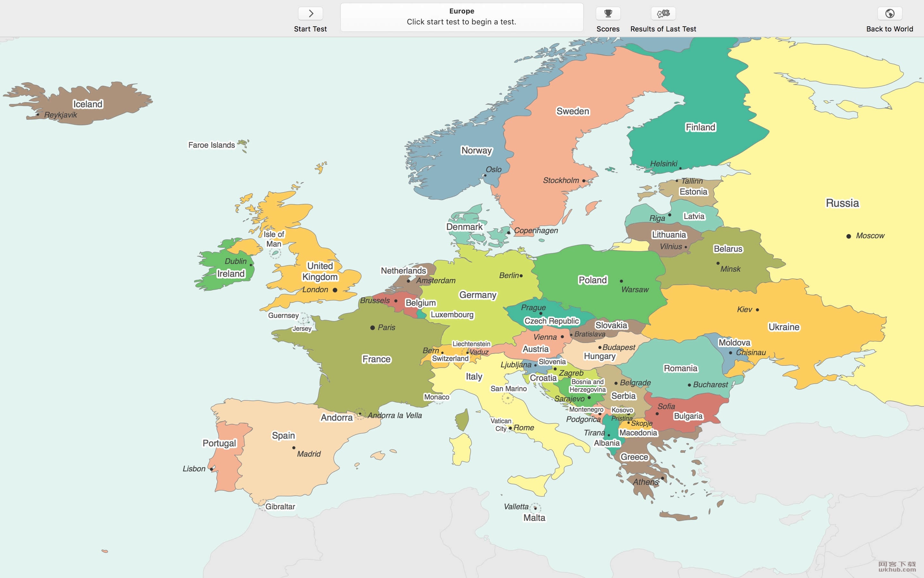The image size is (924, 578).
Task: Select Russia on the map
Action: (842, 203)
